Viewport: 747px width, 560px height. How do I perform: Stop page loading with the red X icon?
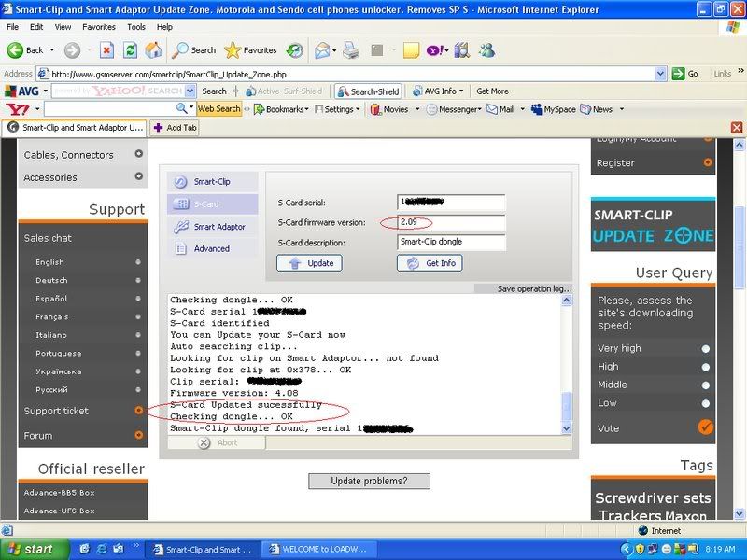(x=106, y=50)
